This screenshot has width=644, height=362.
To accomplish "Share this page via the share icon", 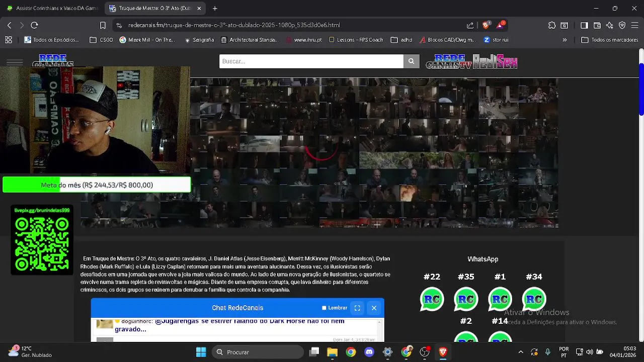I will [x=470, y=25].
